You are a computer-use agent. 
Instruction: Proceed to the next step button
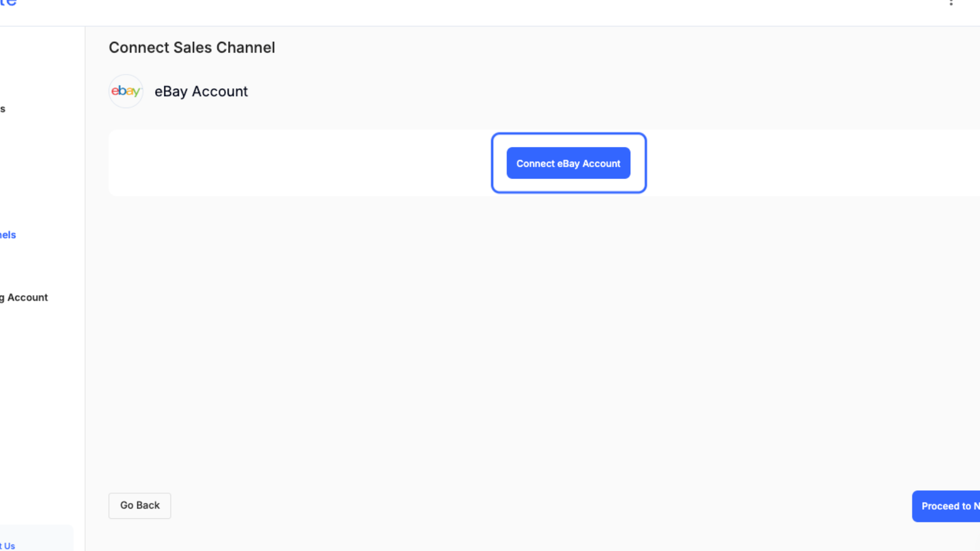tap(946, 506)
